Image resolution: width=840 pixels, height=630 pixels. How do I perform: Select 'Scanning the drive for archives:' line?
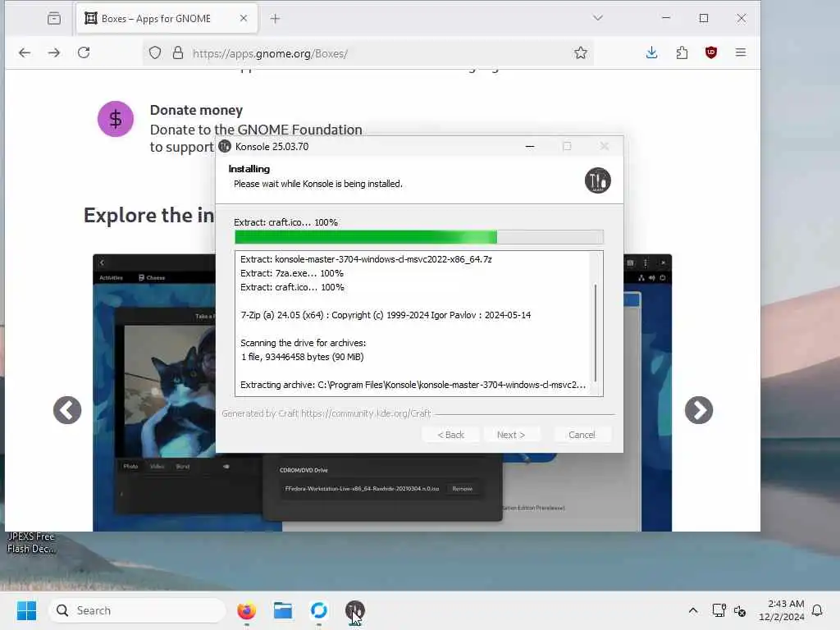(x=304, y=343)
